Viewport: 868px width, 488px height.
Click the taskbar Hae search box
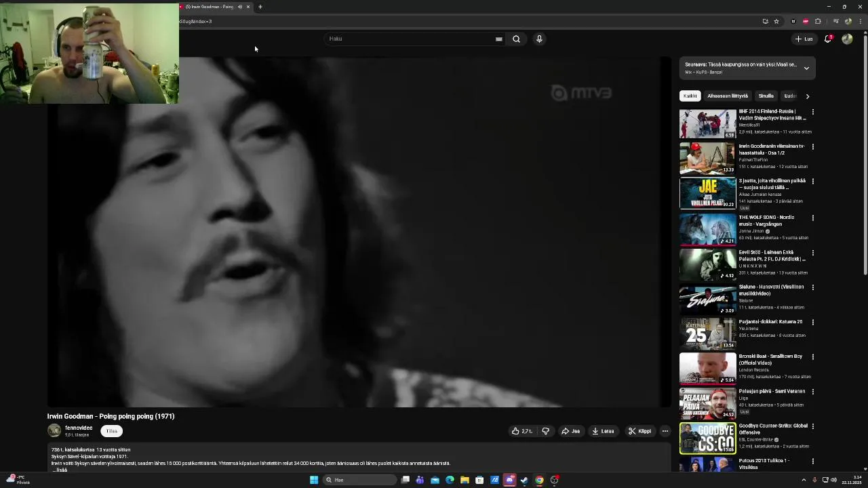(359, 480)
